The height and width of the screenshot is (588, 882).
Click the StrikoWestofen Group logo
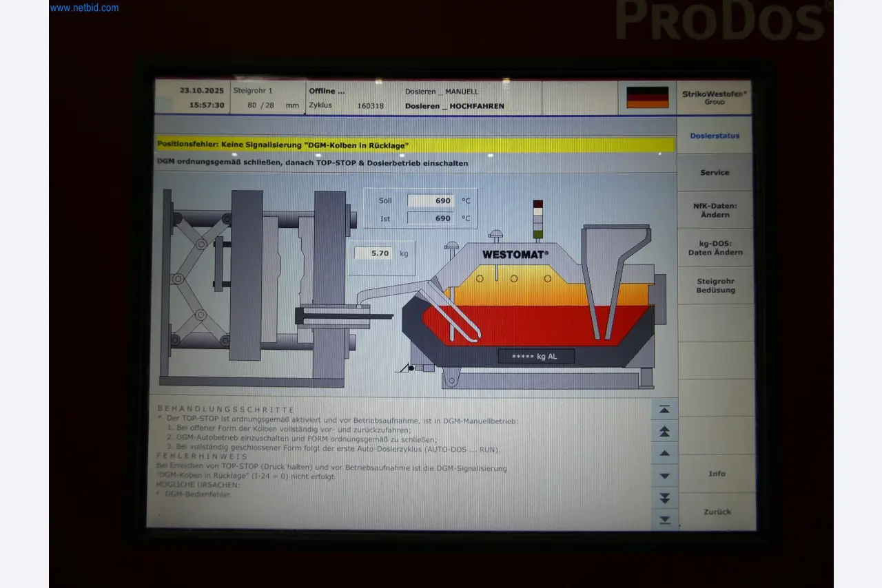click(715, 97)
